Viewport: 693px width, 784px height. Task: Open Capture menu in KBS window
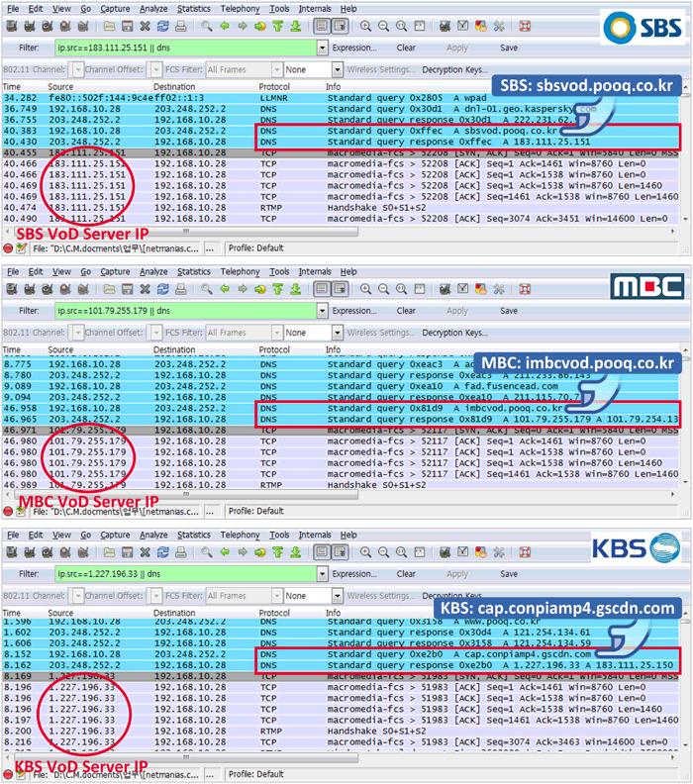pyautogui.click(x=115, y=535)
